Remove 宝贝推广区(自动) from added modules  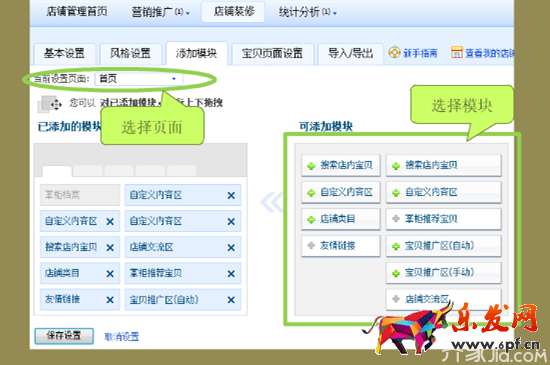[x=231, y=300]
